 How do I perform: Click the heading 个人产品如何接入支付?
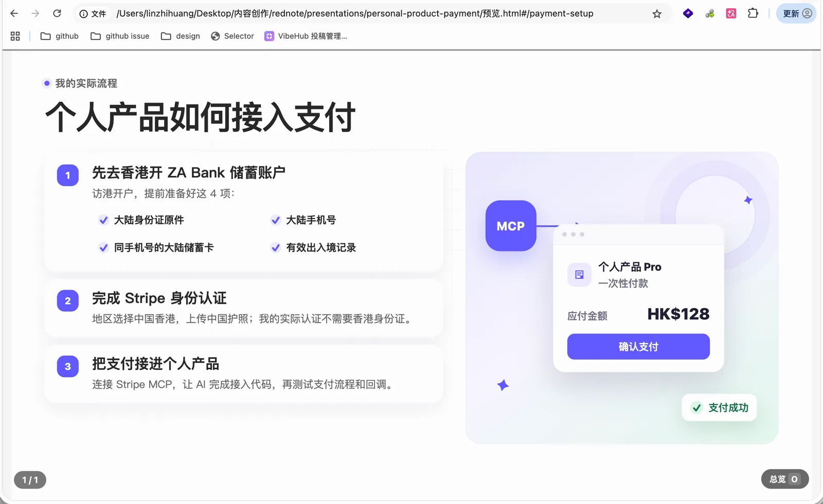(201, 117)
